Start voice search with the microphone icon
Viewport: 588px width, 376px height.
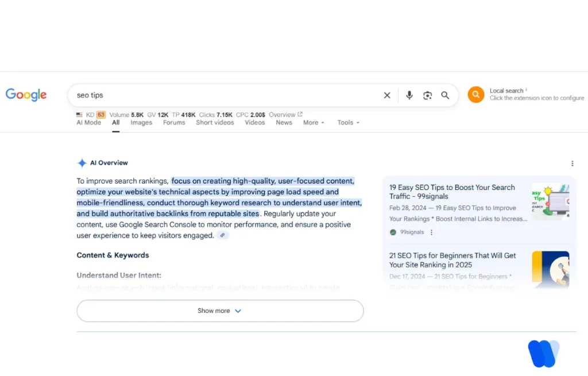pos(409,95)
